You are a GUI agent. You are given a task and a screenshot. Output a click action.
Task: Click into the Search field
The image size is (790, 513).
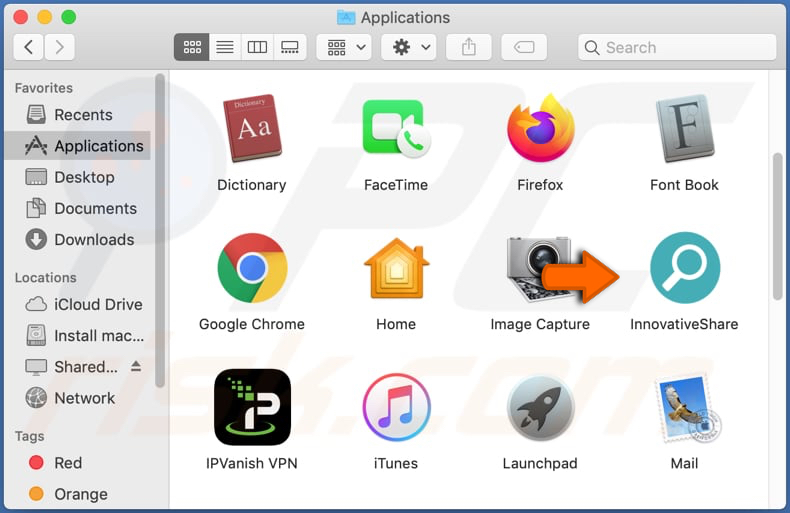pyautogui.click(x=677, y=47)
